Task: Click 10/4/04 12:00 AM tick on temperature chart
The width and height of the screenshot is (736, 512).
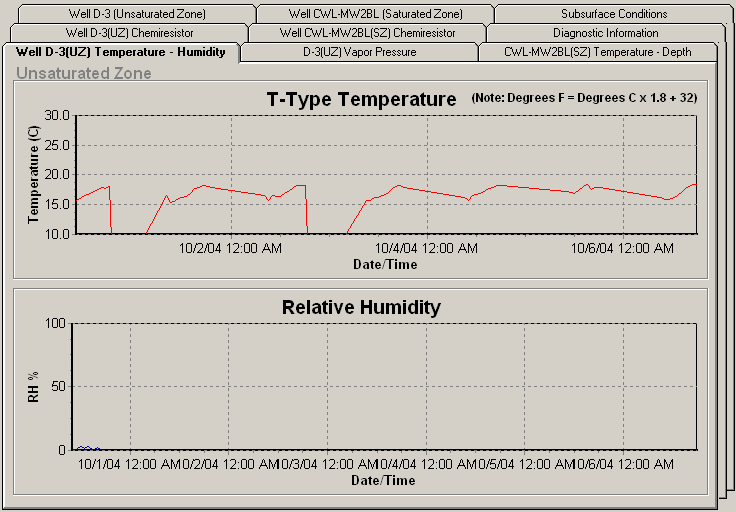Action: click(x=426, y=247)
